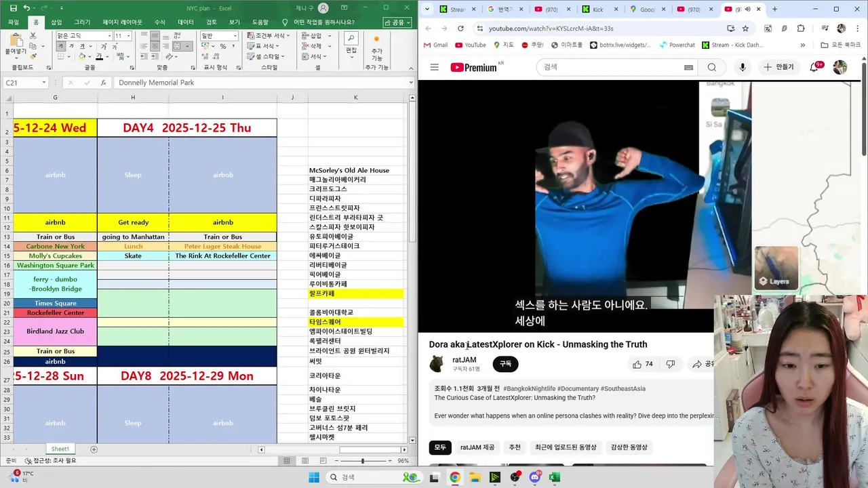The width and height of the screenshot is (868, 488).
Task: Click the Delete cells (삭제) button
Action: point(317,46)
